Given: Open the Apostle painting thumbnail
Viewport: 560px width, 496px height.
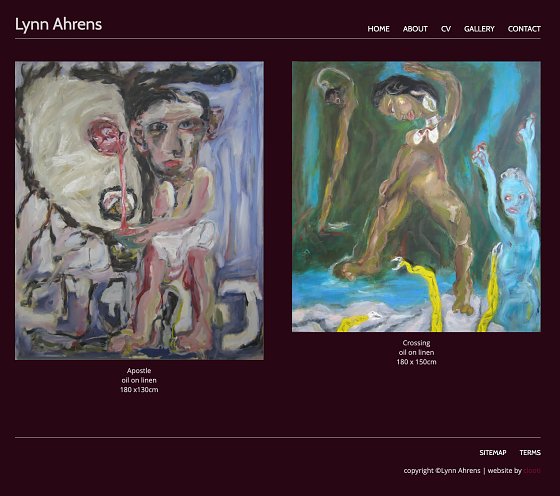Looking at the screenshot, I should (x=139, y=210).
